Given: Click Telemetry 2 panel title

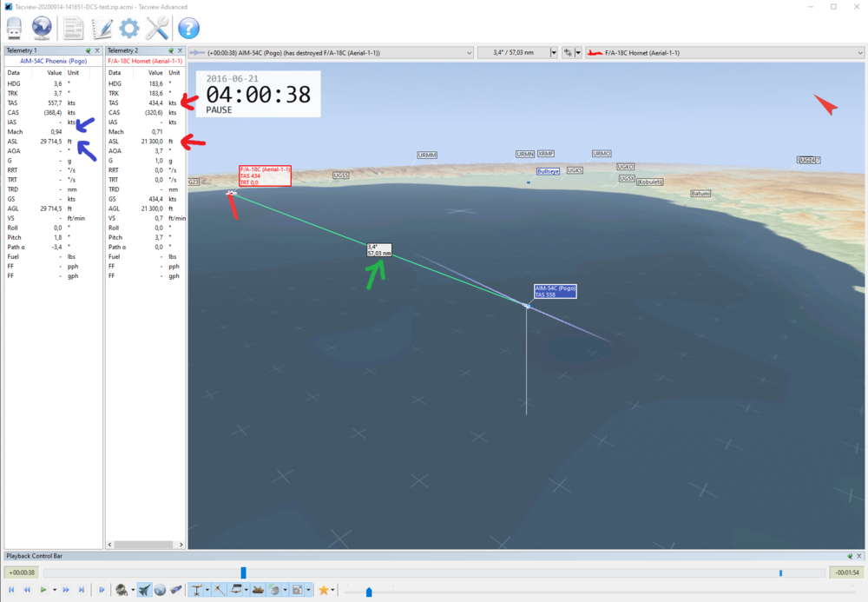Looking at the screenshot, I should tap(122, 50).
